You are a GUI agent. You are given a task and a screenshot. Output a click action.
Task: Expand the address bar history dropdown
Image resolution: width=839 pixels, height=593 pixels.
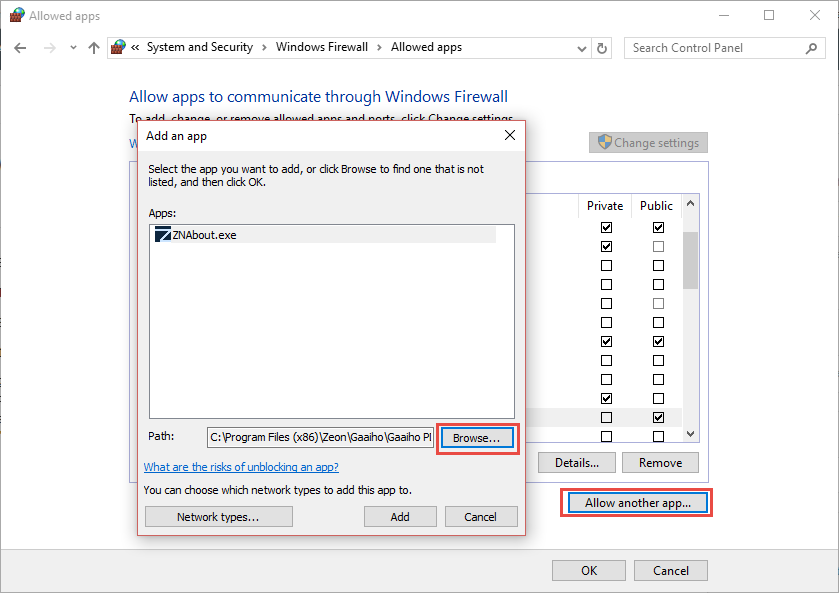click(x=582, y=49)
